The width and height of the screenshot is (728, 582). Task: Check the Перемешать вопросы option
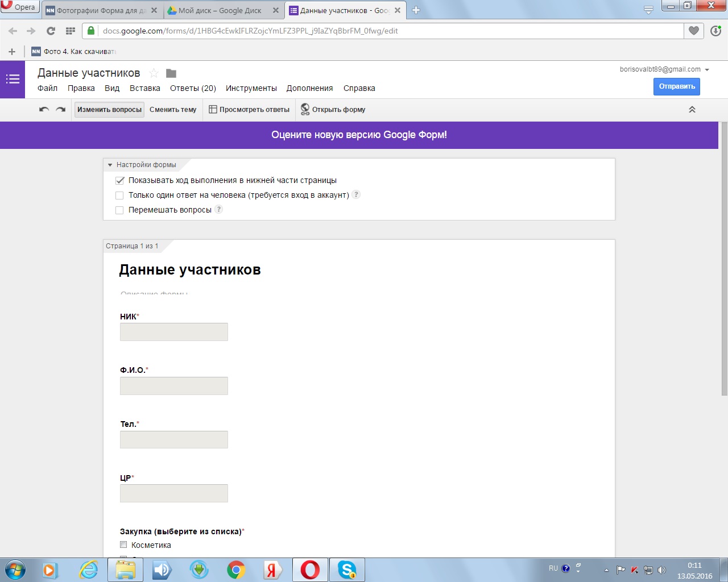[x=119, y=210]
